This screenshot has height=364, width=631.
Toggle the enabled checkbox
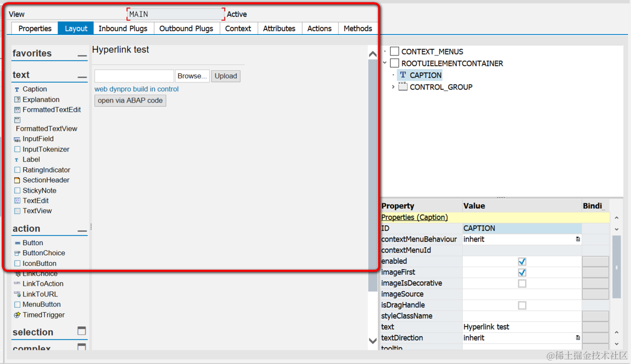(x=522, y=261)
